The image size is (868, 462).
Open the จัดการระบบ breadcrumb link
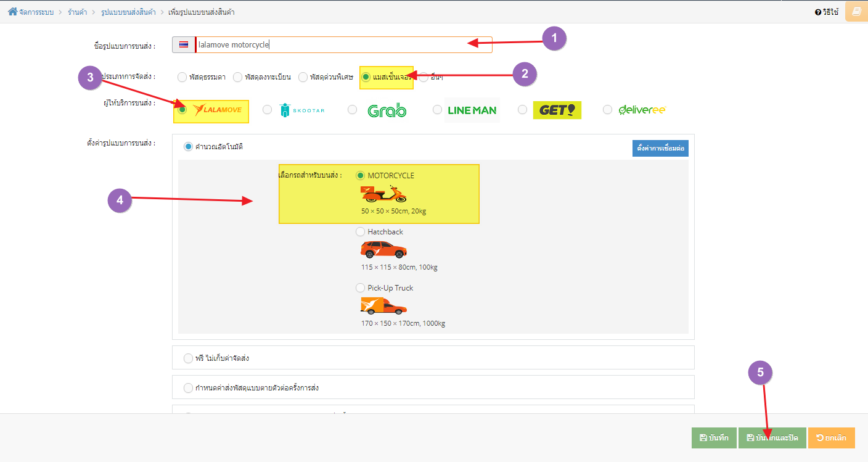(x=36, y=12)
